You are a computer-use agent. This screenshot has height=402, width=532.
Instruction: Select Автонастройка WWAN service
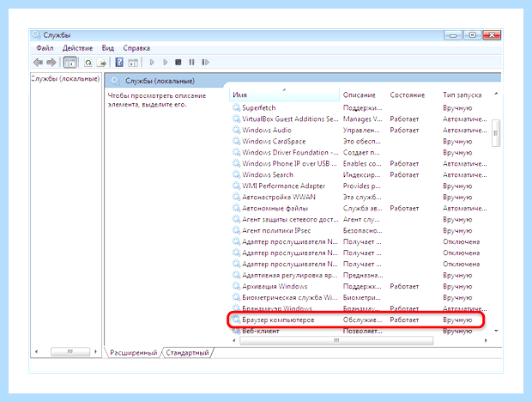pos(360,198)
